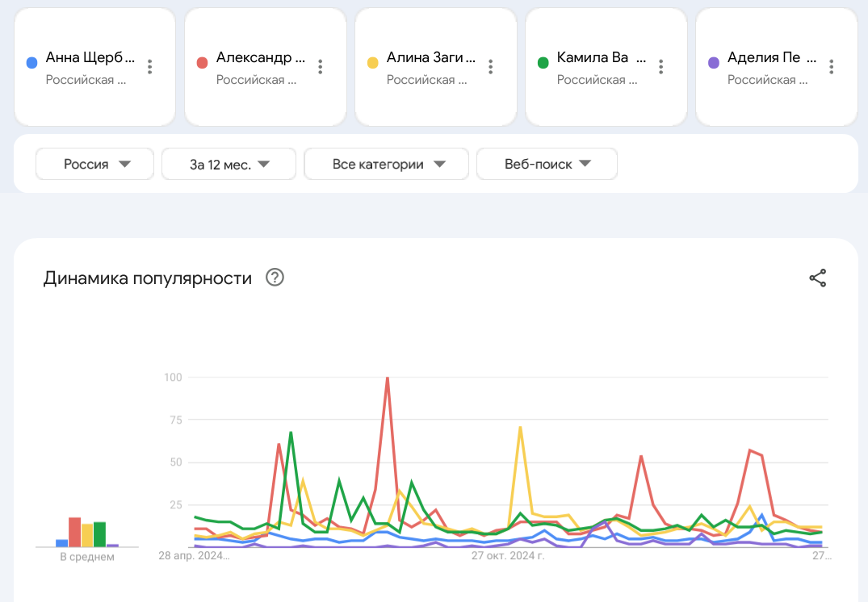This screenshot has height=602, width=868.
Task: Click the Камила Ва search term
Action: tap(592, 58)
